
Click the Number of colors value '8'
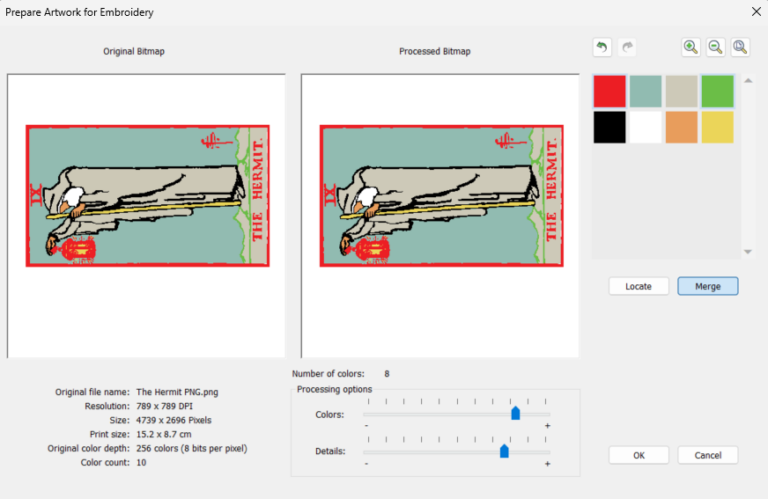(387, 374)
